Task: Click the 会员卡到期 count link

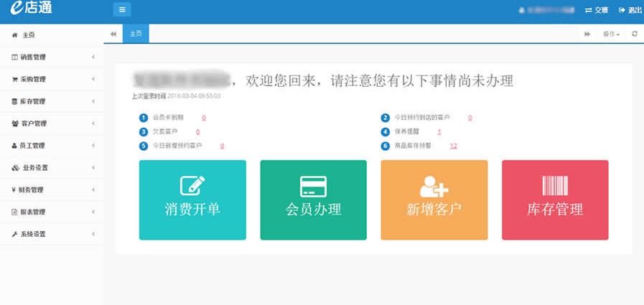Action: 204,118
